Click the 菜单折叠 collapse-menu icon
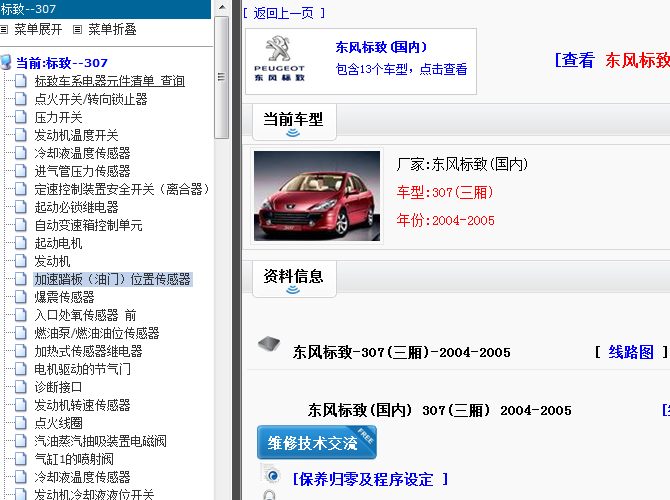670x500 pixels. (x=77, y=29)
